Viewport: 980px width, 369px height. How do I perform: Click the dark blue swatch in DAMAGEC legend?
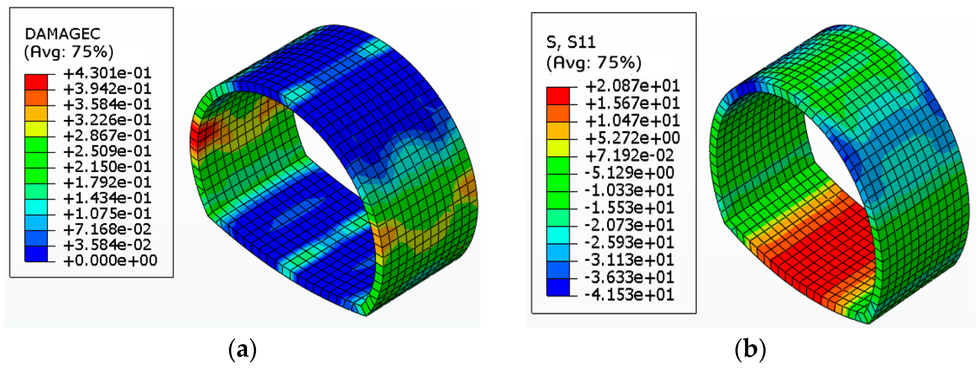[36, 254]
